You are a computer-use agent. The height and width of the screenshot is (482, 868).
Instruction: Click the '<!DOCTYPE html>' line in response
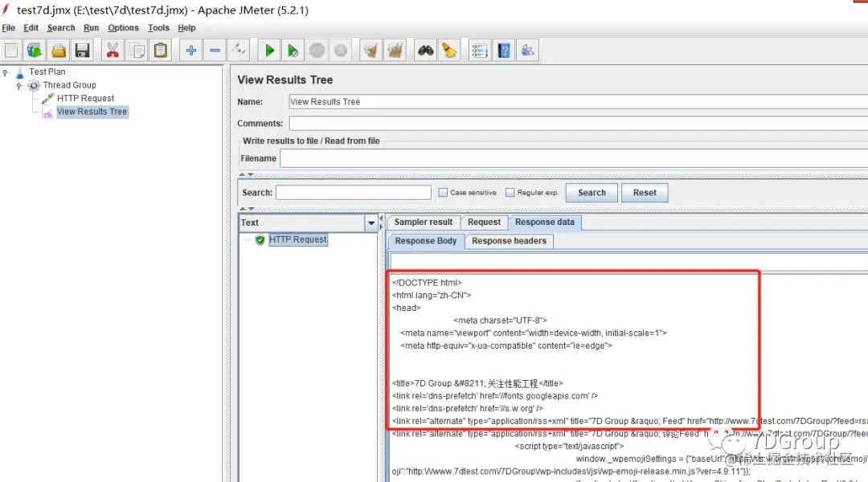427,283
